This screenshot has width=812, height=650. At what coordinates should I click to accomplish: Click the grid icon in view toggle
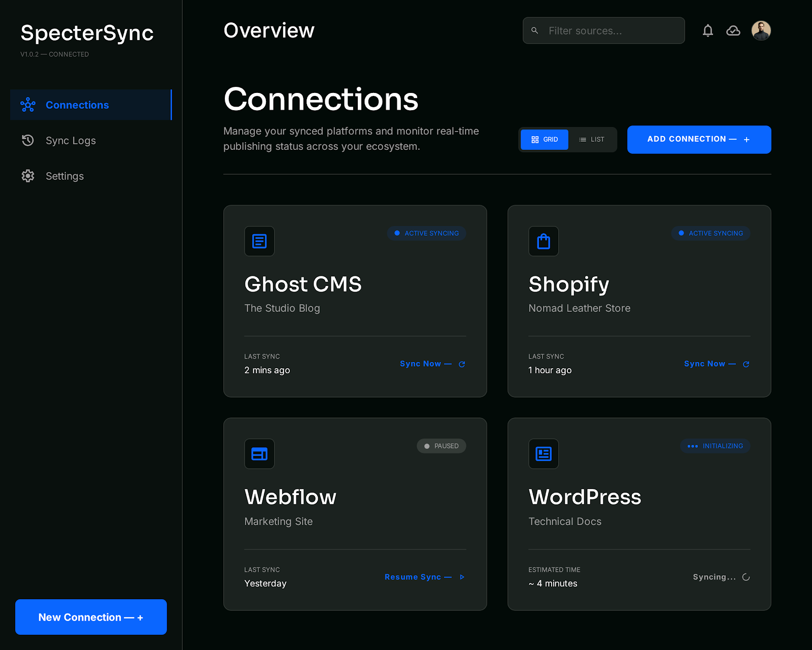point(535,140)
